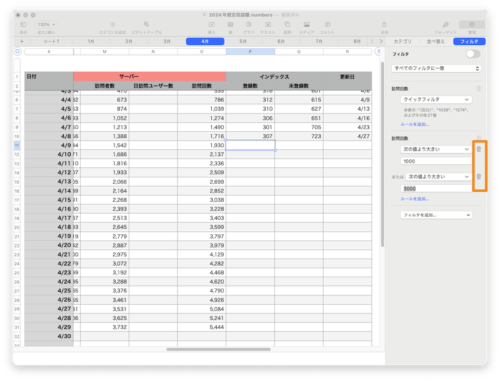Switch to the シート1 sheet tab

click(52, 41)
